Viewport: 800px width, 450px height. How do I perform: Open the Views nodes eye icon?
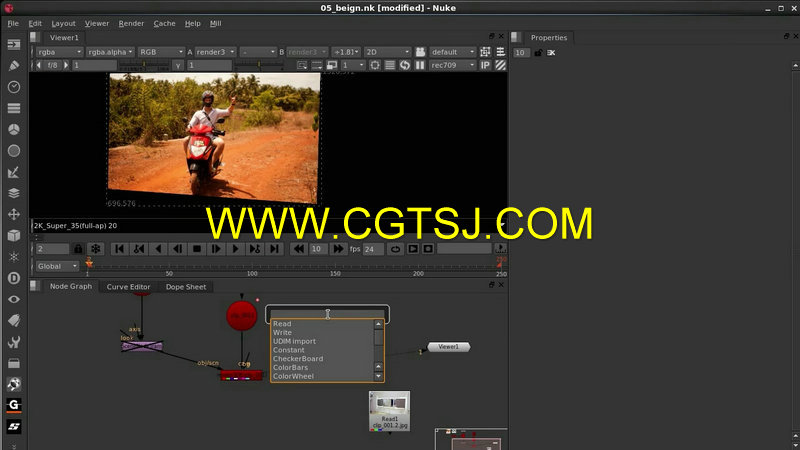tap(14, 299)
